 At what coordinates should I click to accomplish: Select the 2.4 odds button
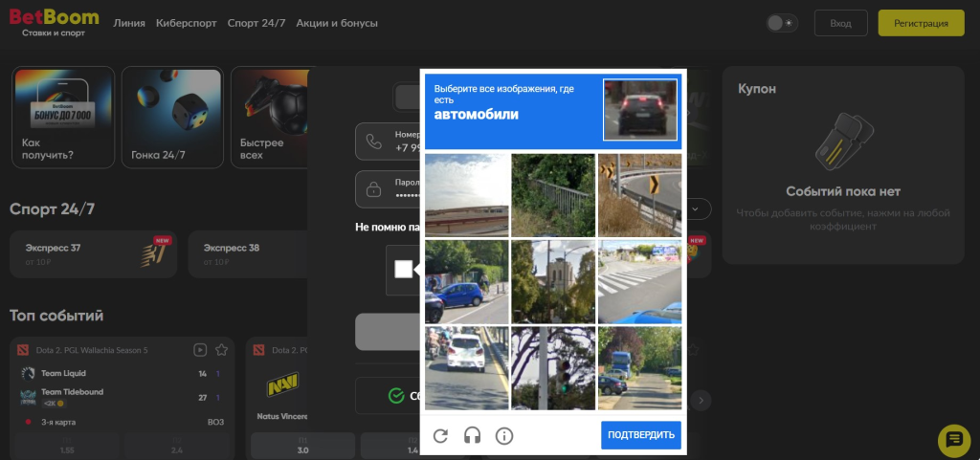point(177,447)
